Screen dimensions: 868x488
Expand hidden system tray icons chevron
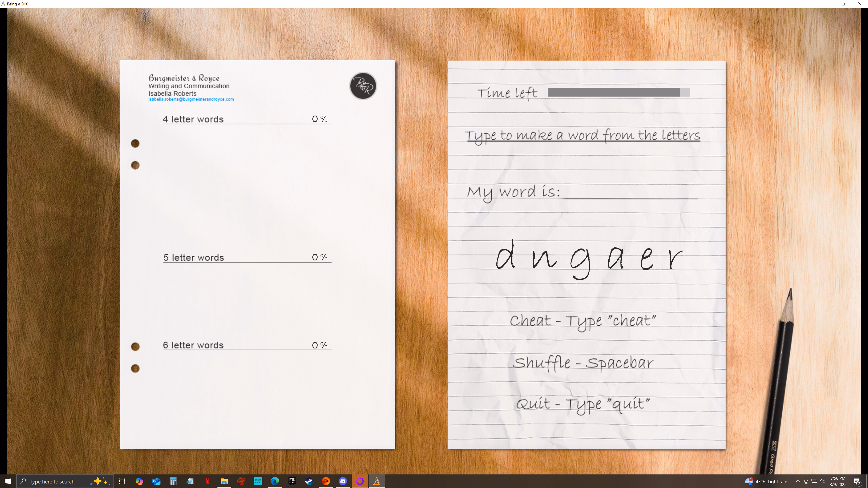797,481
